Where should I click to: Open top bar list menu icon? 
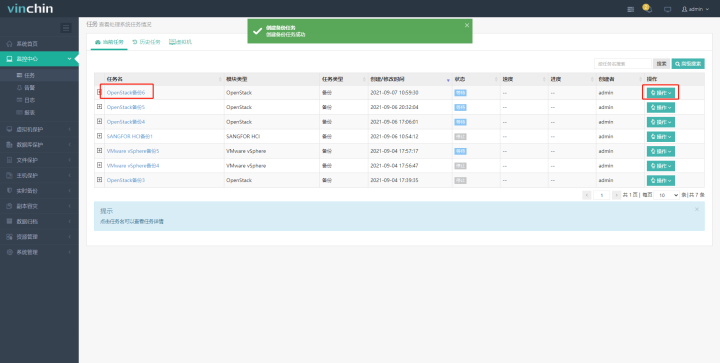tap(630, 9)
